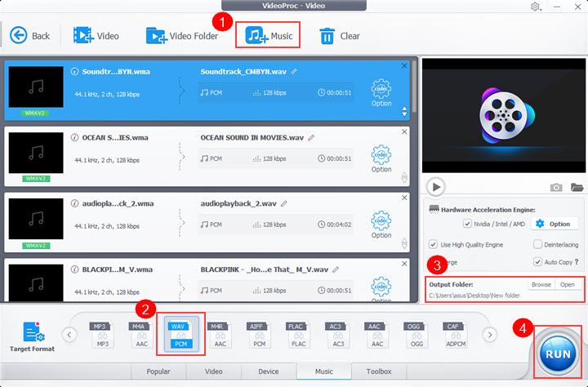Select the OGG format
This screenshot has width=588, height=387.
click(x=415, y=335)
